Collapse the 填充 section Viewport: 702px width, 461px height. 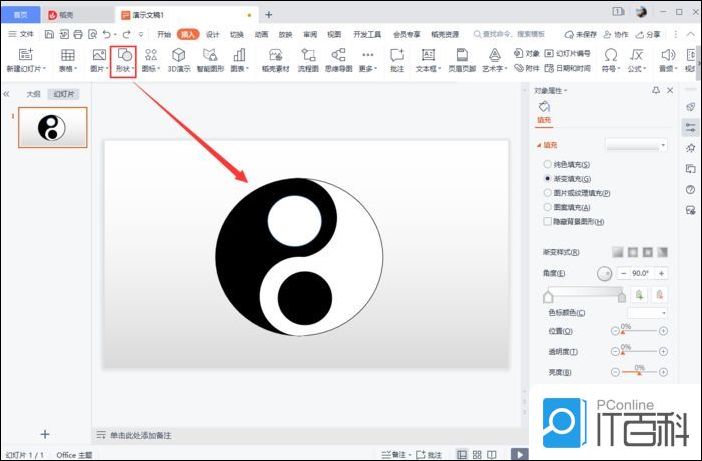539,145
